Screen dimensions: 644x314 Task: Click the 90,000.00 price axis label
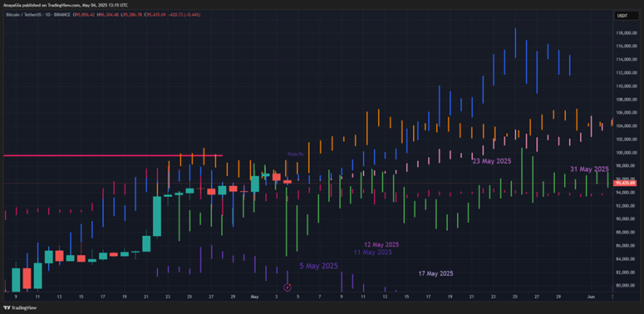click(625, 219)
